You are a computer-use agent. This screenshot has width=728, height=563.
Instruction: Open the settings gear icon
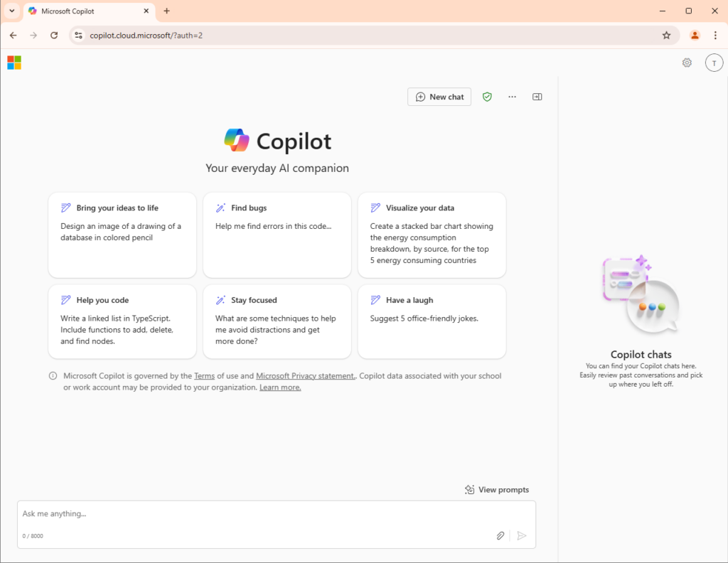coord(687,63)
